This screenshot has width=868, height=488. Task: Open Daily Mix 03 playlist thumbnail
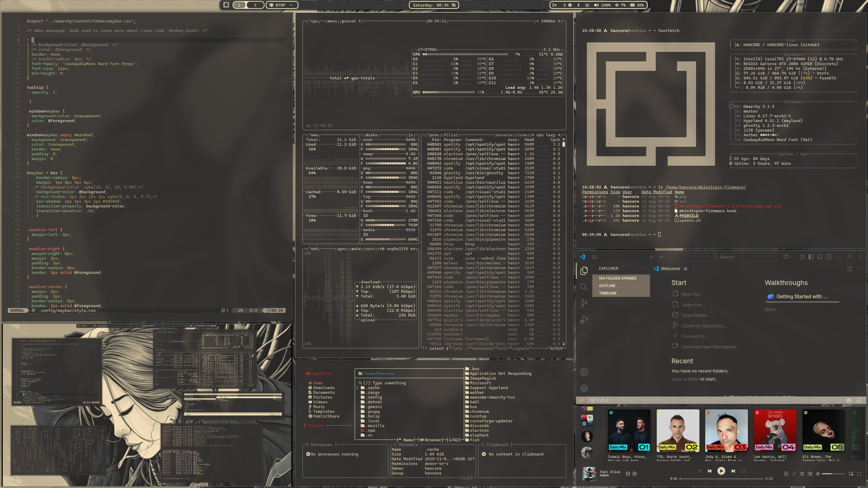[726, 430]
